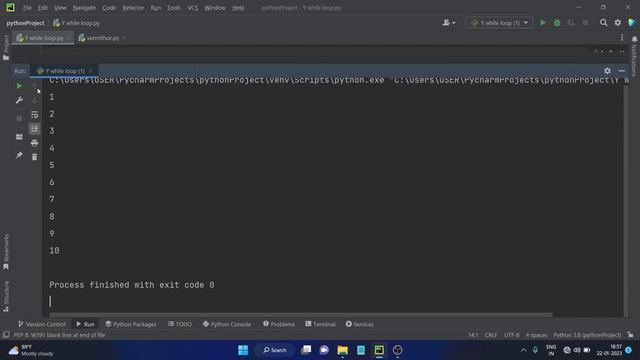Open the Run tool window button

pyautogui.click(x=85, y=324)
